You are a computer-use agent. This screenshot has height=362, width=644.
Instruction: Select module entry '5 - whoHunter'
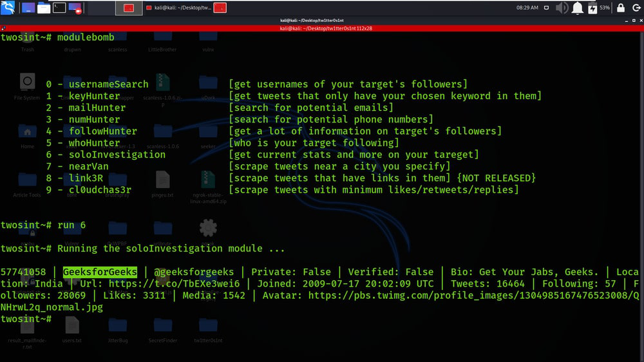tap(83, 143)
